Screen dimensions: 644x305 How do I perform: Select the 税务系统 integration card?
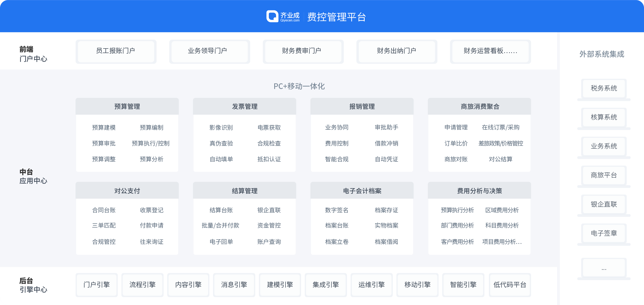click(x=604, y=88)
